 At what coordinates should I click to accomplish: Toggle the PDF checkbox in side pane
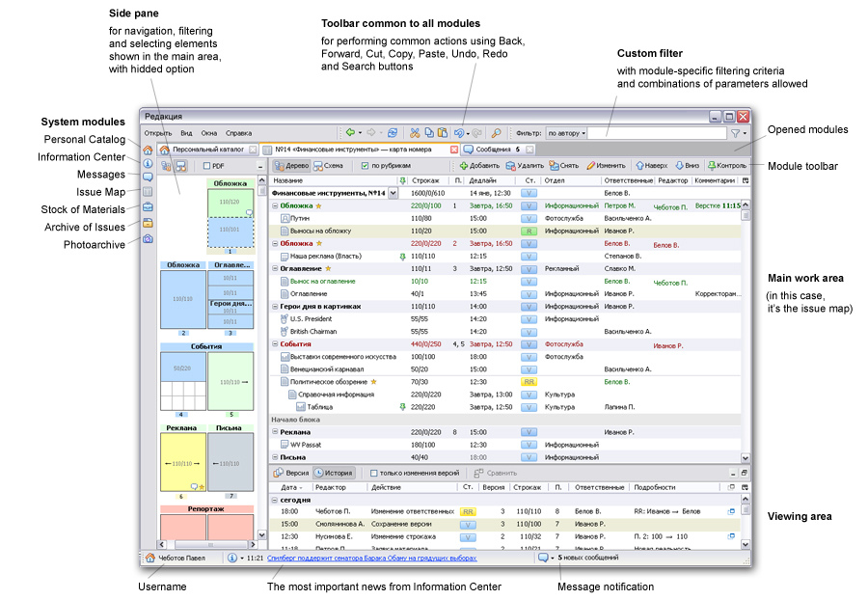pos(206,166)
